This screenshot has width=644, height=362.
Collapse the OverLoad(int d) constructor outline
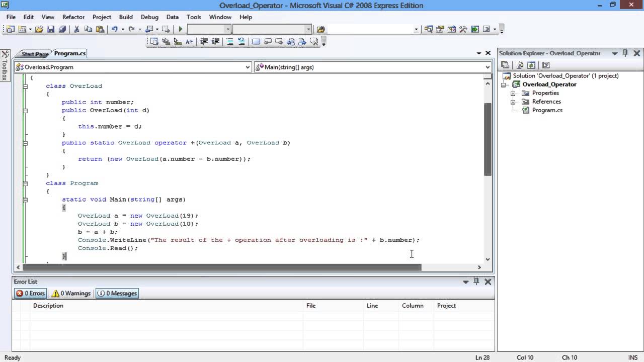25,110
